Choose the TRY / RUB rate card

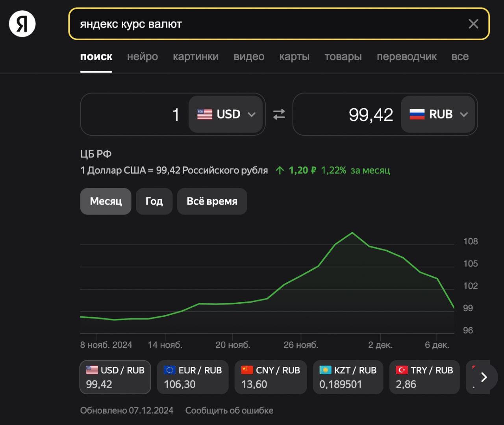point(424,377)
